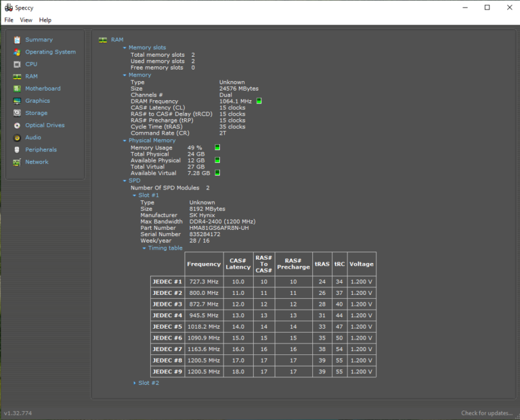The height and width of the screenshot is (420, 520).
Task: Click the Optical Drives disc icon
Action: (17, 125)
